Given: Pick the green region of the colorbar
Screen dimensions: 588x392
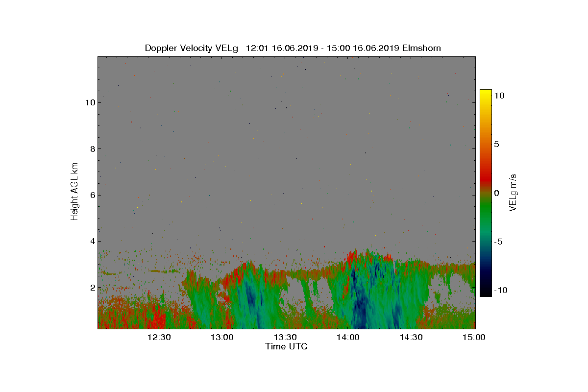Looking at the screenshot, I should point(486,216).
